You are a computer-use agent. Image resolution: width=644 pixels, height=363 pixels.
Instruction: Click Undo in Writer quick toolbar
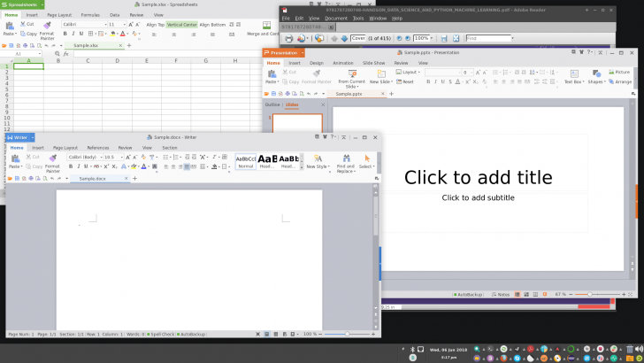(52, 179)
